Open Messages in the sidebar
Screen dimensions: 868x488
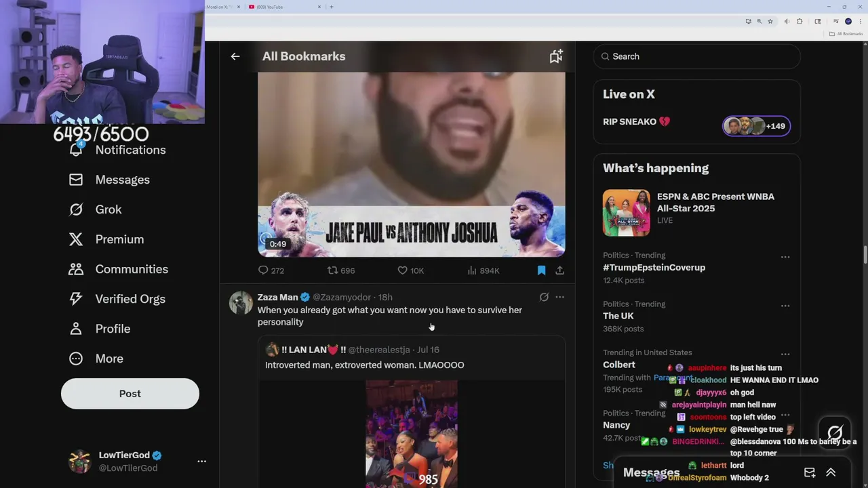click(109, 180)
